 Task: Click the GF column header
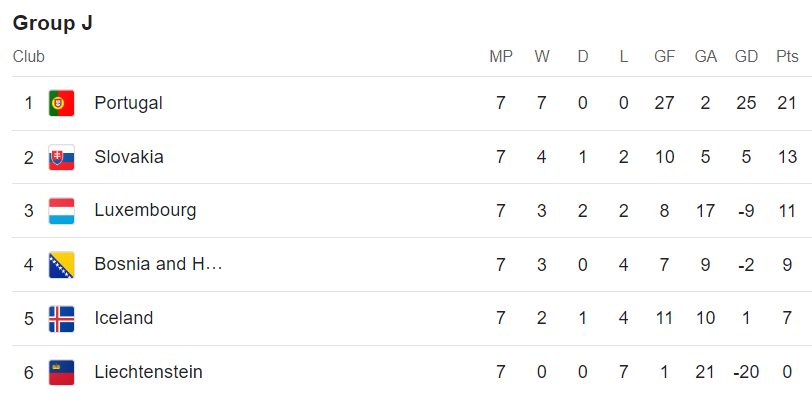tap(665, 57)
